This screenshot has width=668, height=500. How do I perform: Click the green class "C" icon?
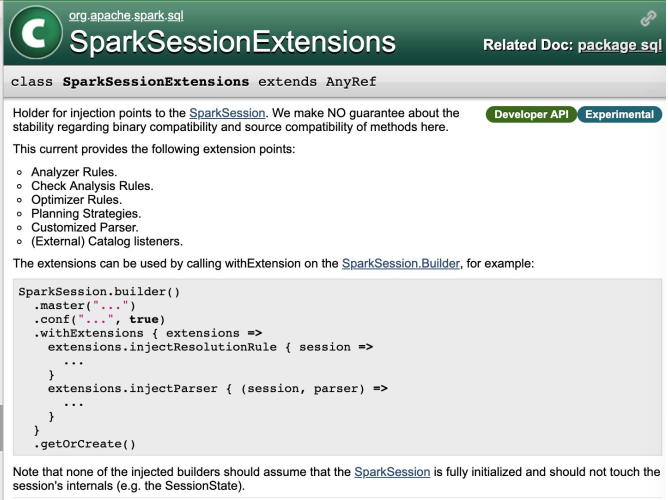coord(33,33)
